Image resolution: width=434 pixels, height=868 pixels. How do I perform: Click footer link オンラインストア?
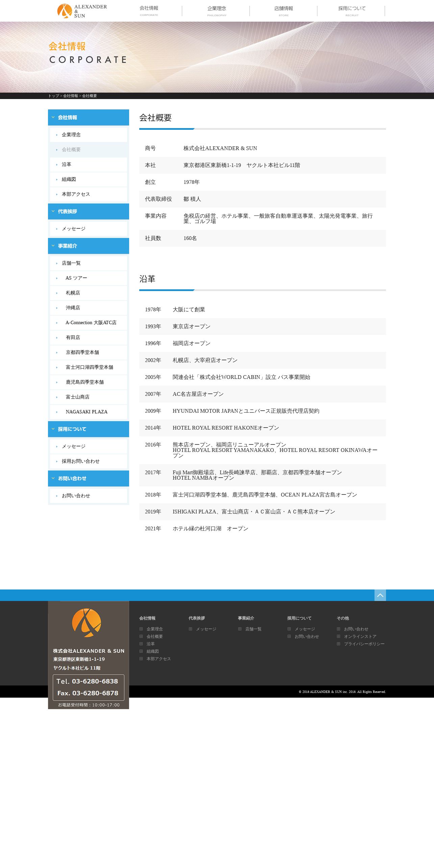[x=360, y=636]
